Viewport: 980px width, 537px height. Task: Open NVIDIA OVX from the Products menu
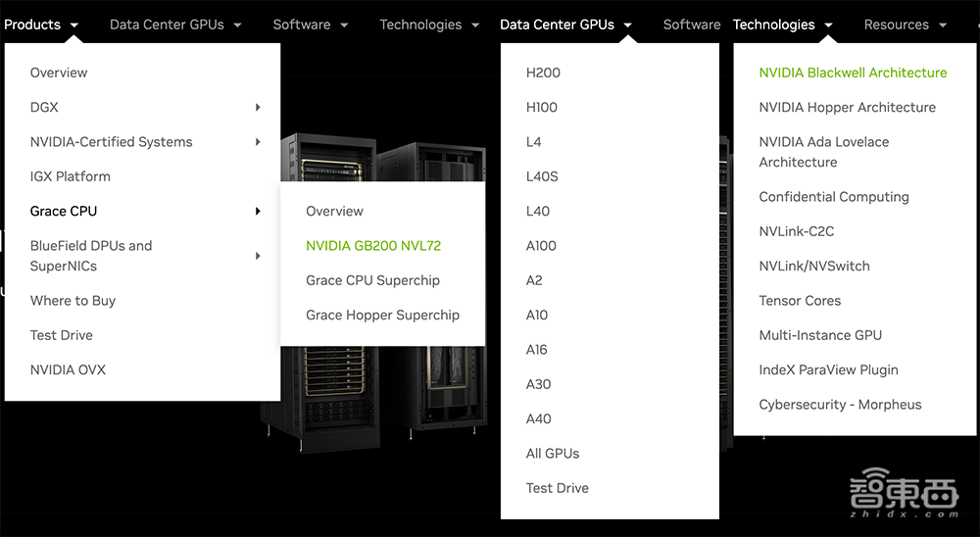[x=68, y=369]
